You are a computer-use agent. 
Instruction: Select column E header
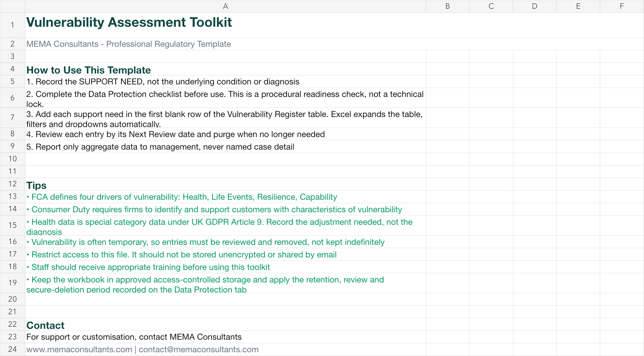(x=578, y=6)
